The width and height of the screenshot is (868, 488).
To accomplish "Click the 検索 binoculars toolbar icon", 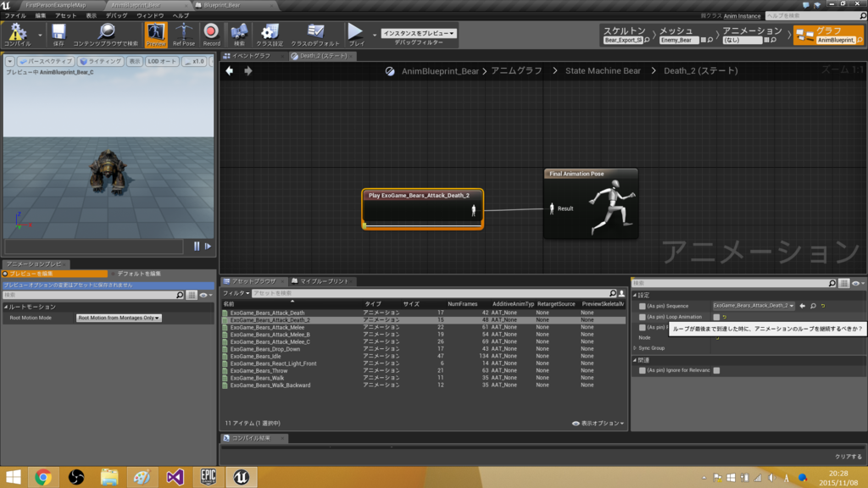I will (x=239, y=34).
